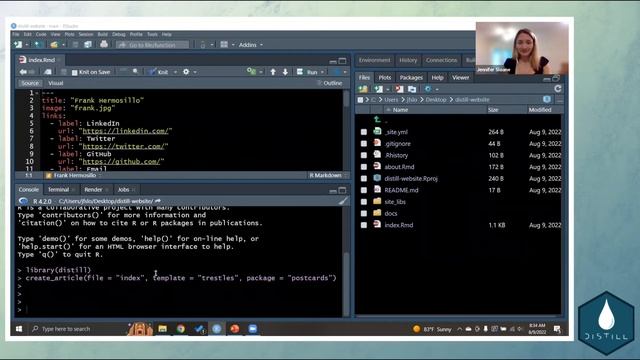640x360 pixels.
Task: Click the Open File folder icon
Action: pos(54,44)
